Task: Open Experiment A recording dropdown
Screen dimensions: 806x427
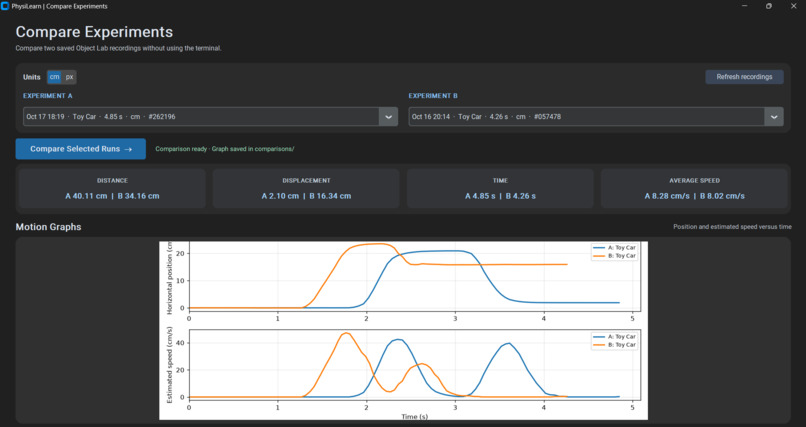Action: coord(210,117)
